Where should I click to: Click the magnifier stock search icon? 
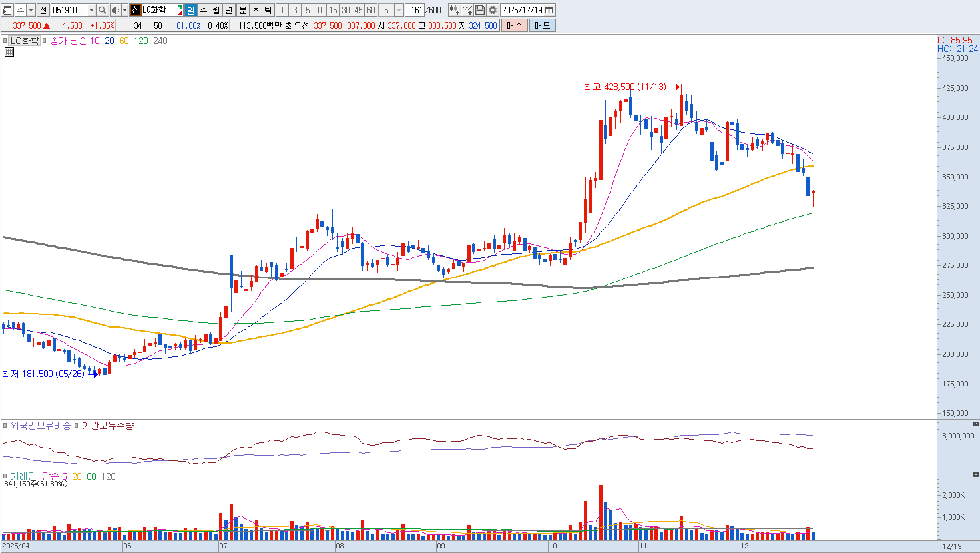[103, 10]
